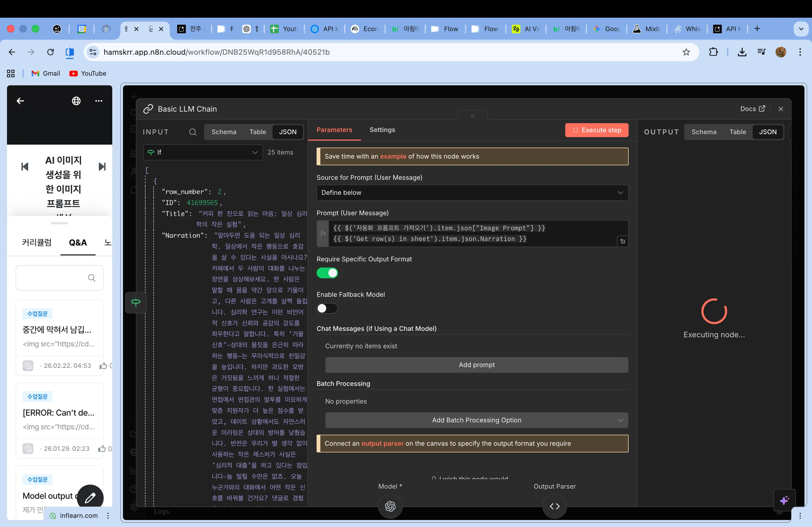Switch to the Settings tab

point(382,130)
